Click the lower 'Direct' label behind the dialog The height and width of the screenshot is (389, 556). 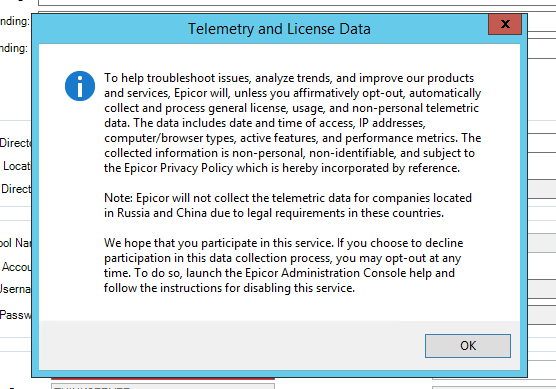pos(16,189)
